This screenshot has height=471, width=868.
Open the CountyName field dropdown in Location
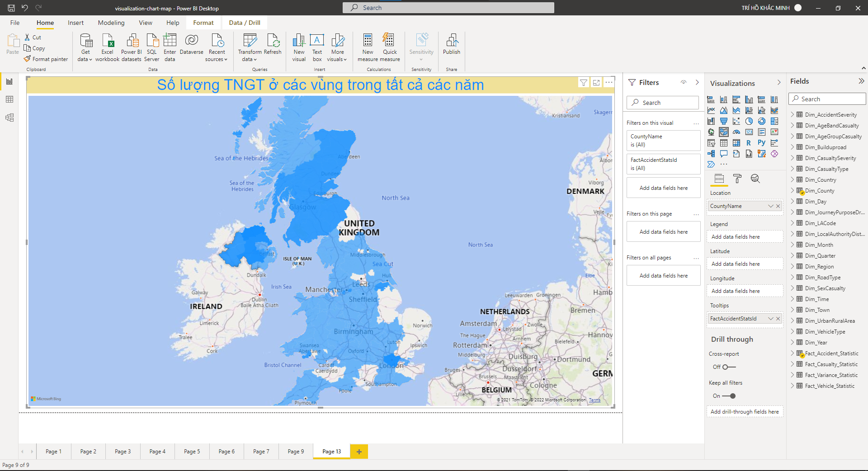click(770, 206)
